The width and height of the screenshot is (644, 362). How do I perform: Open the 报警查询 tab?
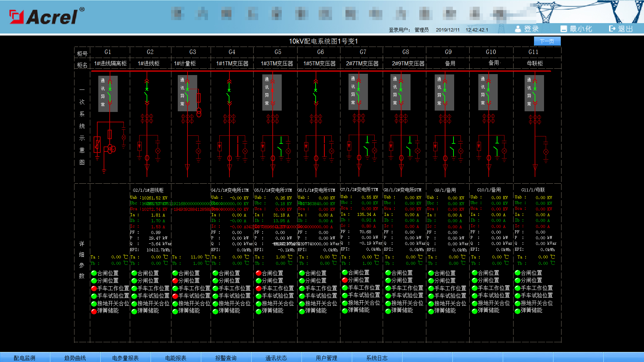pos(226,358)
